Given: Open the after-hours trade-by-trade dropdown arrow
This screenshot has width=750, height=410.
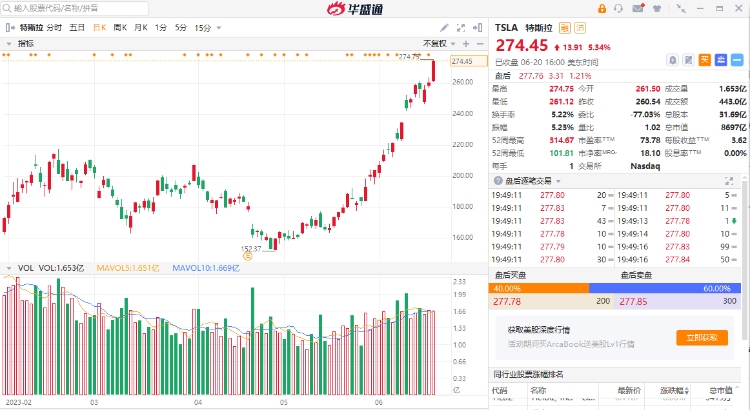Looking at the screenshot, I should point(558,181).
